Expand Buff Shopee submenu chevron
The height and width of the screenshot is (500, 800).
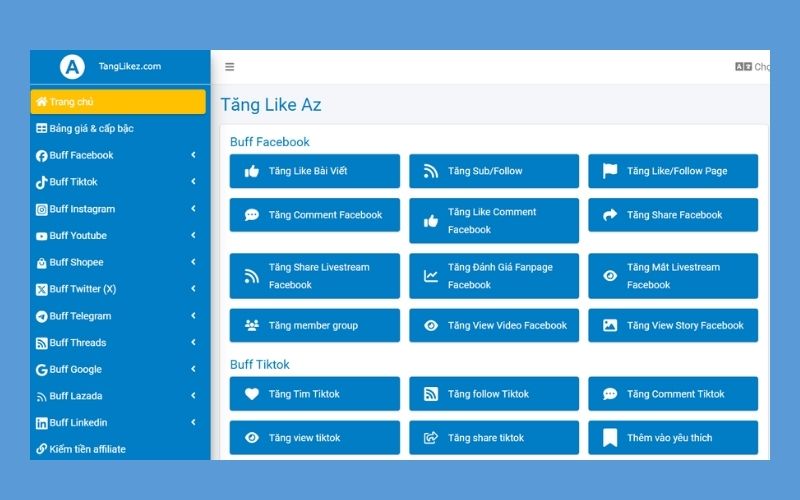coord(193,262)
